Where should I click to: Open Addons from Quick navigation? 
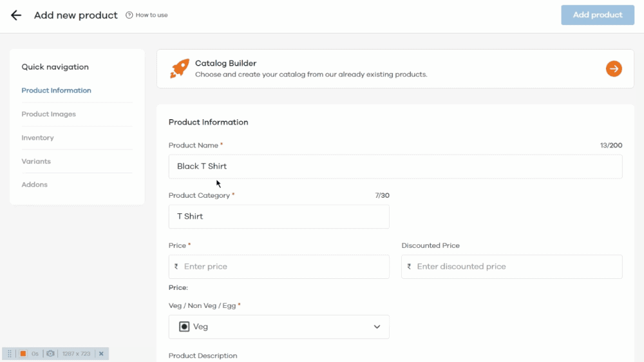pos(35,185)
